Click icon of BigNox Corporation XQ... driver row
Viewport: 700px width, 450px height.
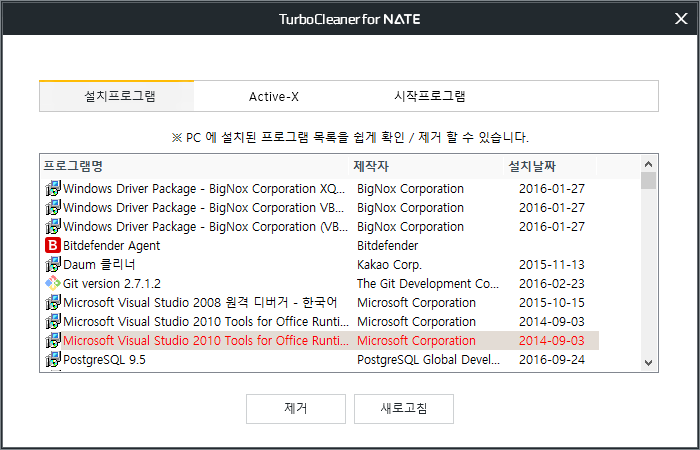pyautogui.click(x=53, y=188)
